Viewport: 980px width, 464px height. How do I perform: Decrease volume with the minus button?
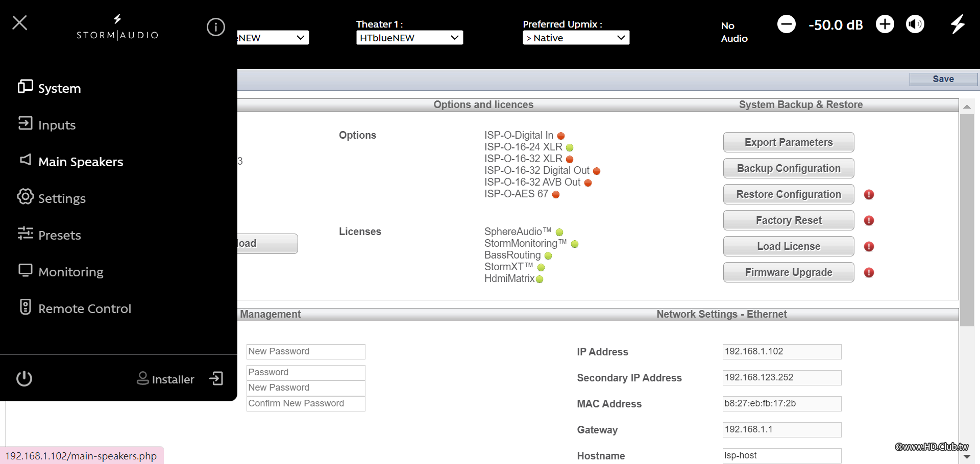pyautogui.click(x=786, y=24)
